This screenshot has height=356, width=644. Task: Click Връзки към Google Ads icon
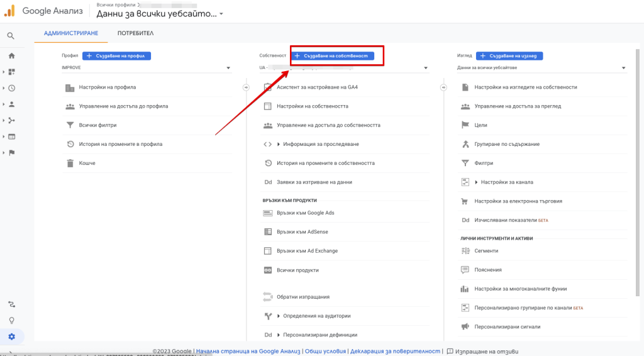(x=268, y=213)
